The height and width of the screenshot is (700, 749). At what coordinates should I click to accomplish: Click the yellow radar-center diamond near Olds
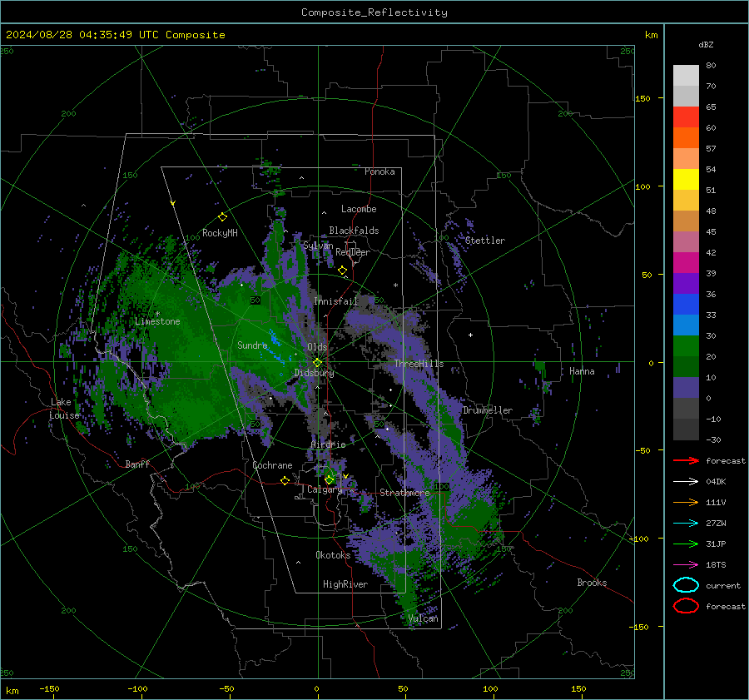point(317,363)
